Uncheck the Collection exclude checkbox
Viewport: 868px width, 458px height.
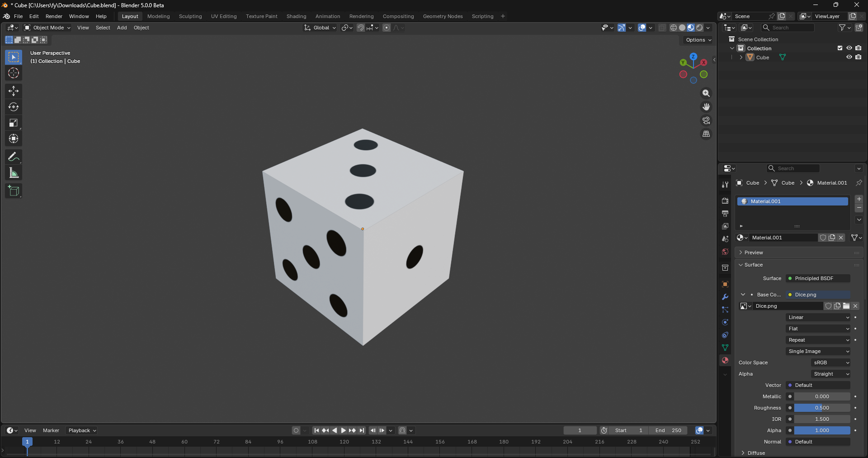pyautogui.click(x=840, y=48)
